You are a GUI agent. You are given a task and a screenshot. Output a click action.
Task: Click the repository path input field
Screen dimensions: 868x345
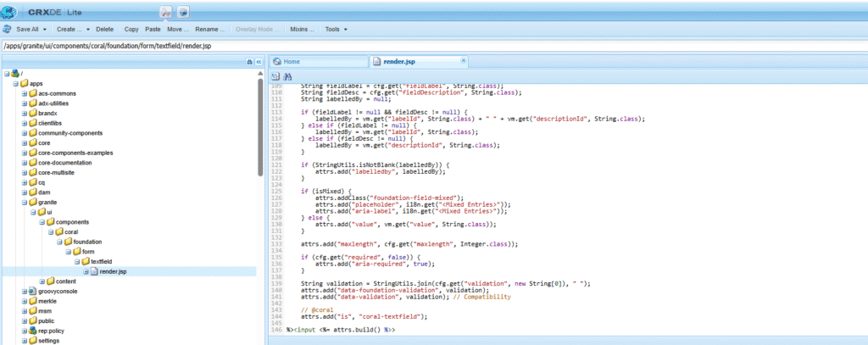coord(434,46)
